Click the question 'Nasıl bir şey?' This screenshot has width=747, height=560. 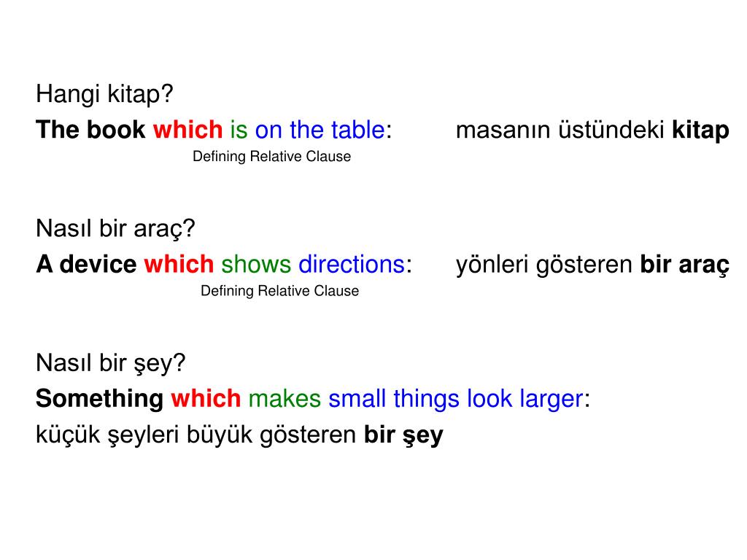point(111,363)
